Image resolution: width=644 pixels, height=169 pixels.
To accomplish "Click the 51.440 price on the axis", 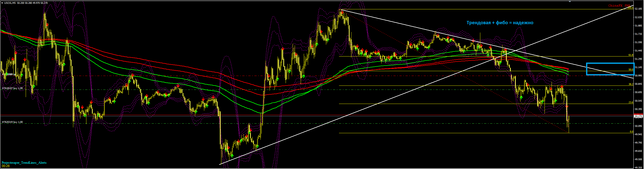I will [638, 51].
